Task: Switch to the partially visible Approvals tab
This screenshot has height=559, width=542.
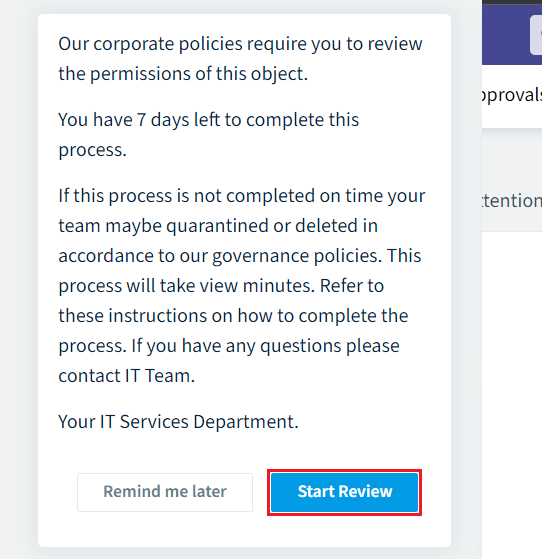Action: pos(512,95)
